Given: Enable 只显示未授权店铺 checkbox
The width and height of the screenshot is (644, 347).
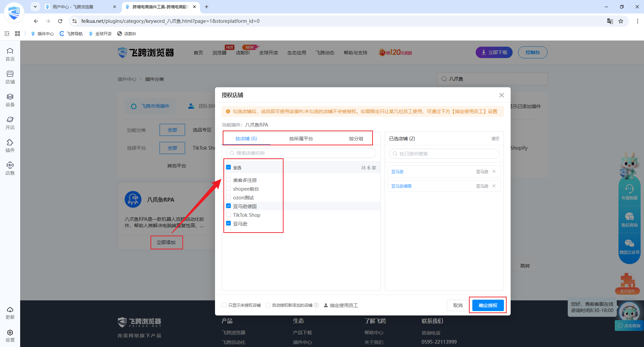Looking at the screenshot, I should tap(224, 305).
